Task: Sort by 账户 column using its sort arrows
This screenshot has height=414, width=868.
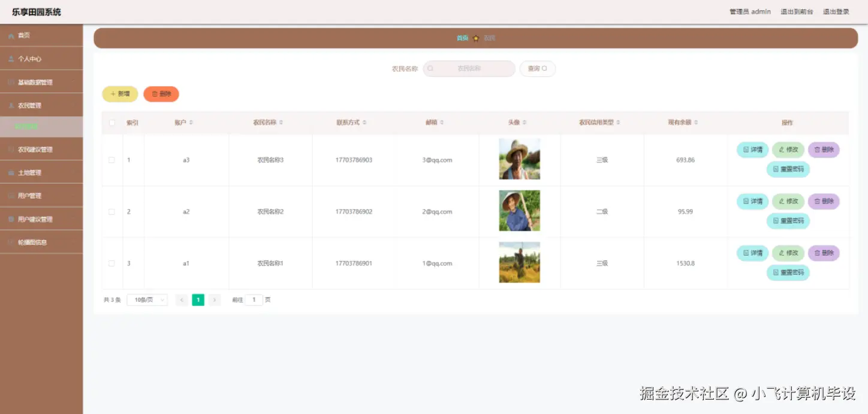Action: pos(191,122)
